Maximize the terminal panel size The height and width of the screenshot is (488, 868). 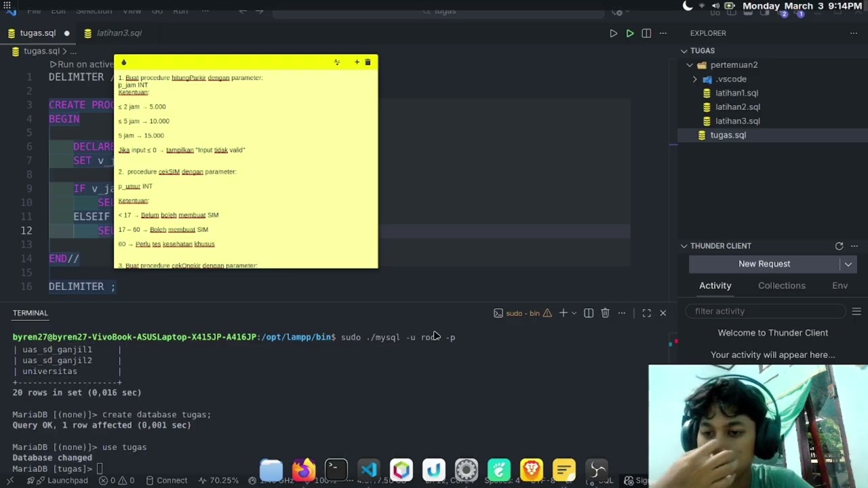[646, 313]
